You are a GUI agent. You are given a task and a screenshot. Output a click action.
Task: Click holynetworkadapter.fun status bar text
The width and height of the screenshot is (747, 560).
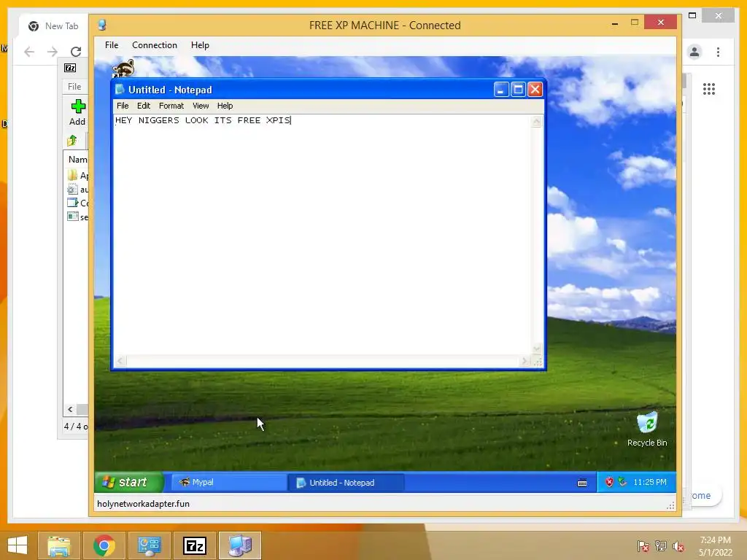coord(144,504)
